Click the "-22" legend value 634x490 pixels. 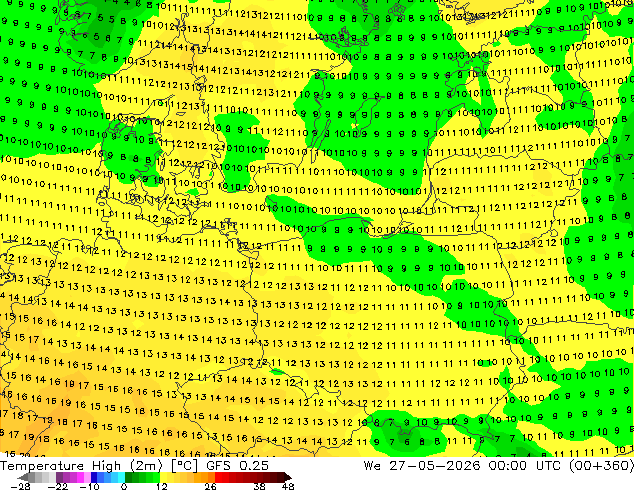58,486
